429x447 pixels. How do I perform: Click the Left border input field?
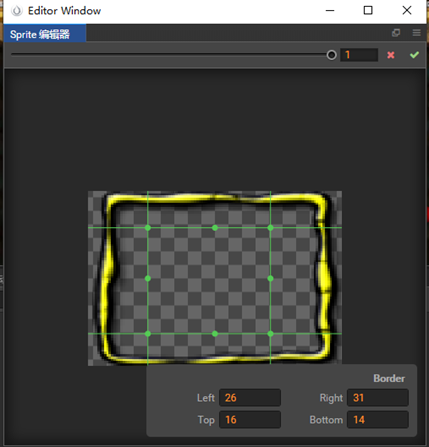point(250,397)
